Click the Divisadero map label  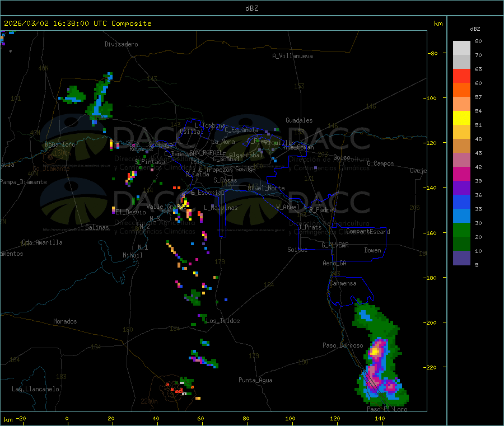[x=121, y=44]
